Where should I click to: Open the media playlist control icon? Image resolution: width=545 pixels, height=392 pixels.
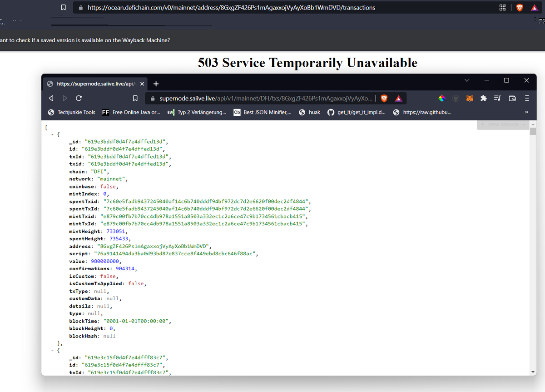click(x=497, y=98)
